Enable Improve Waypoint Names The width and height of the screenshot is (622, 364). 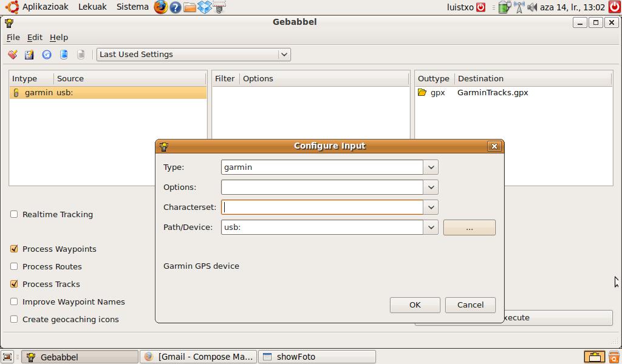[14, 302]
